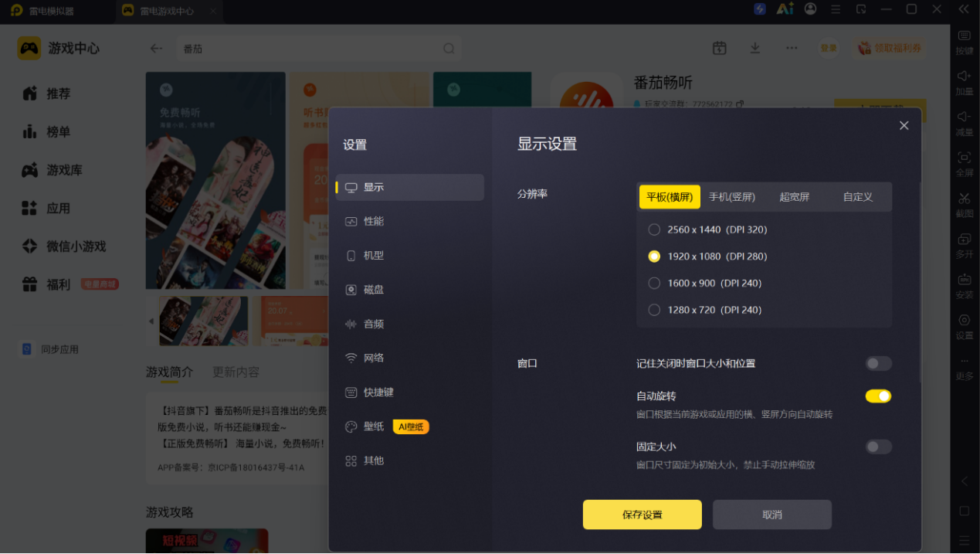Click the AI壁纸 badge
The image size is (980, 554).
click(x=411, y=427)
